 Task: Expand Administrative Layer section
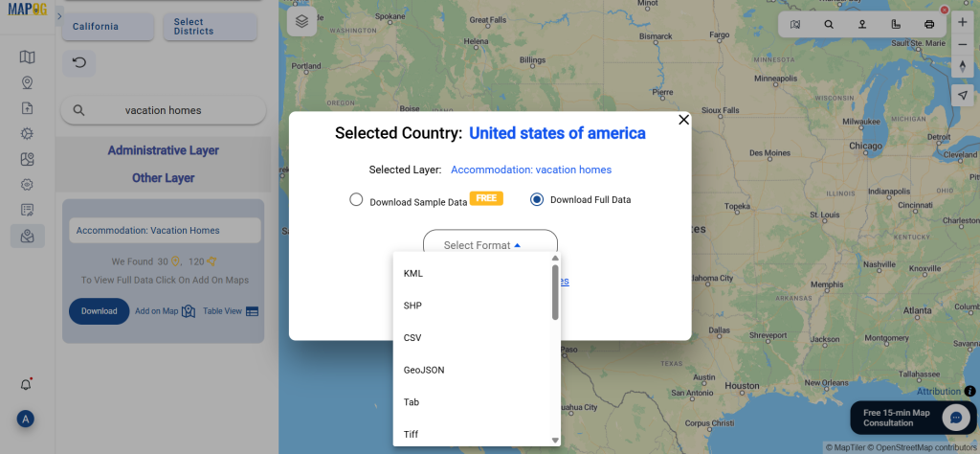pos(163,150)
